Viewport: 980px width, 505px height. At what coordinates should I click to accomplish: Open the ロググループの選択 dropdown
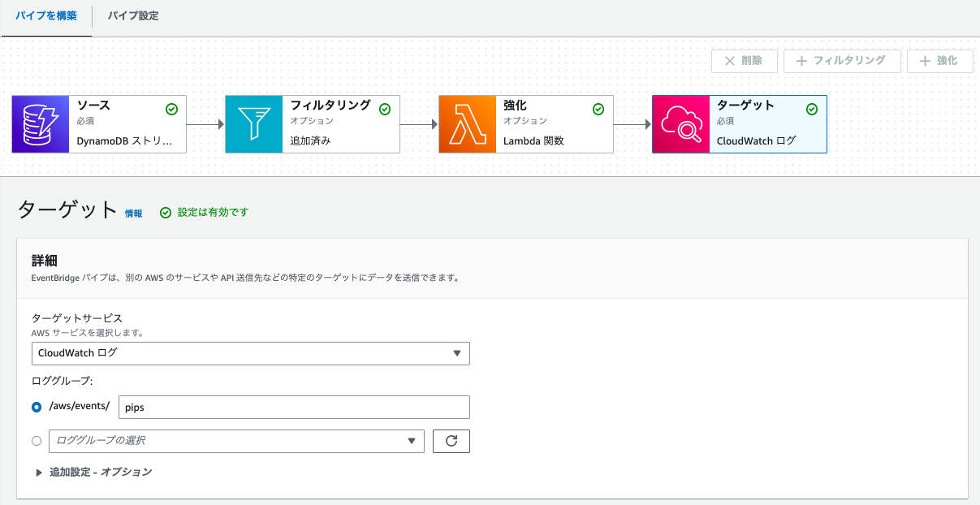click(236, 441)
